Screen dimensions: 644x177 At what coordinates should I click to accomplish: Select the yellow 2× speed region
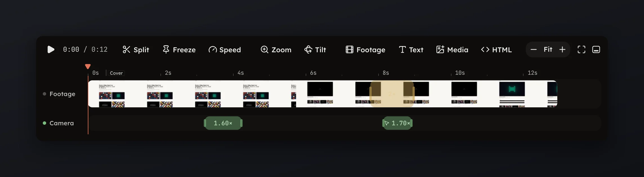point(392,94)
